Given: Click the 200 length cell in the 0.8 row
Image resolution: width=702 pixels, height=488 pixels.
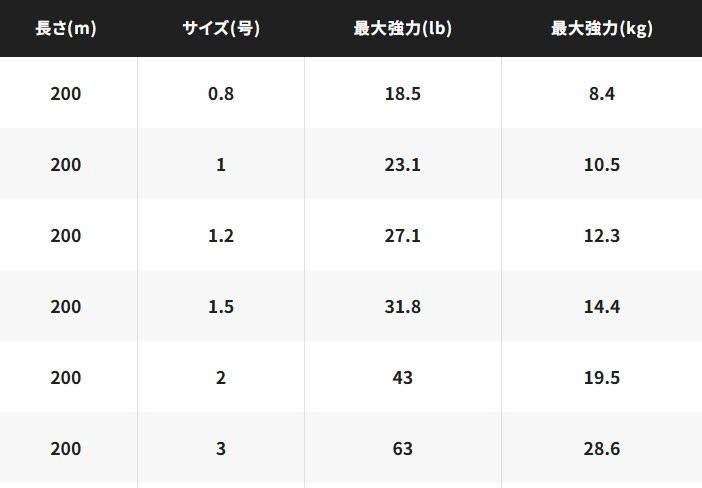Looking at the screenshot, I should (x=66, y=93).
